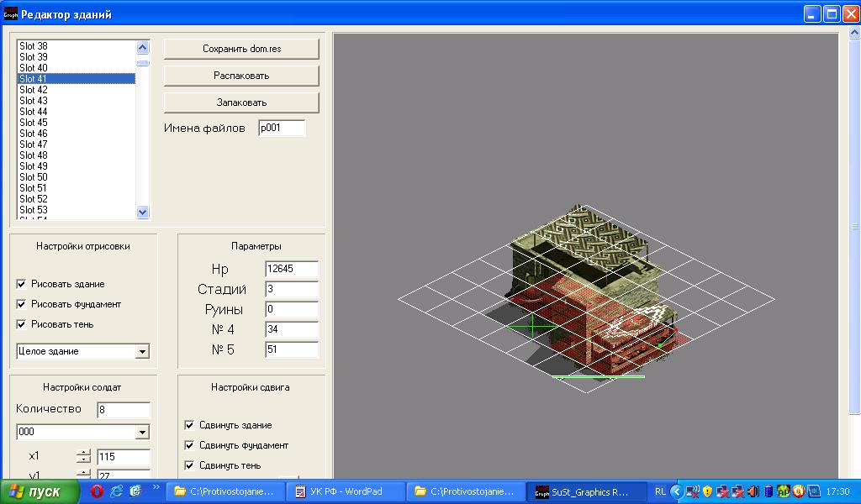Switch to УК РФ - WordPad taskbar button

[346, 491]
